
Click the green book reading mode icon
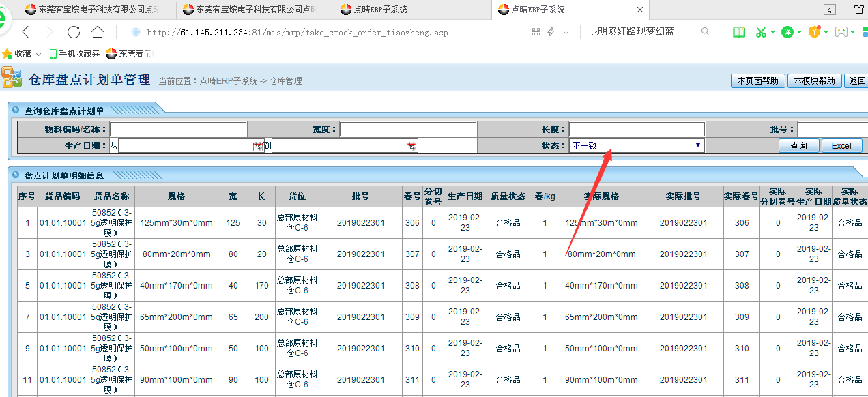tap(738, 32)
